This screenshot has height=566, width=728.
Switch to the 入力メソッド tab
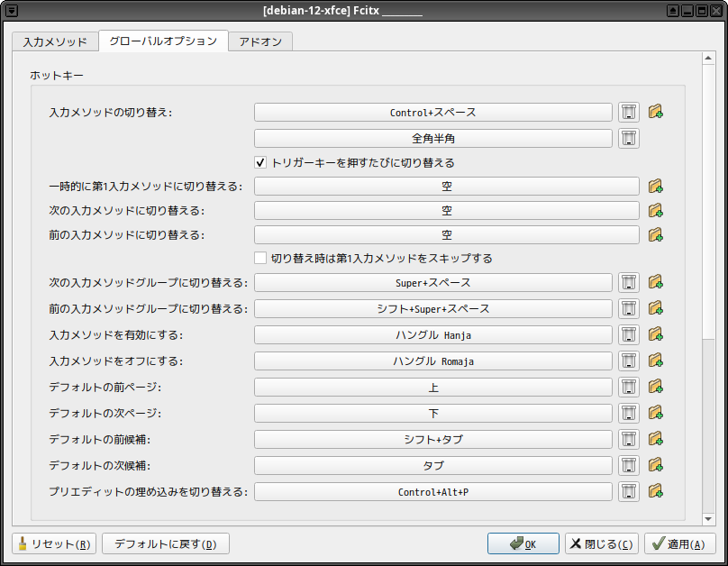point(54,41)
